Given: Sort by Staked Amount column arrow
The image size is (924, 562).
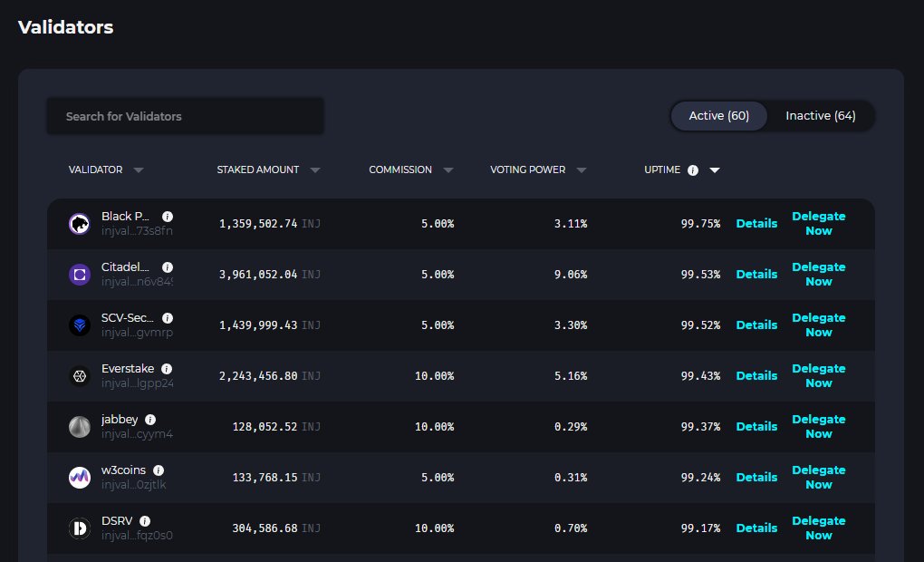Looking at the screenshot, I should pos(315,170).
